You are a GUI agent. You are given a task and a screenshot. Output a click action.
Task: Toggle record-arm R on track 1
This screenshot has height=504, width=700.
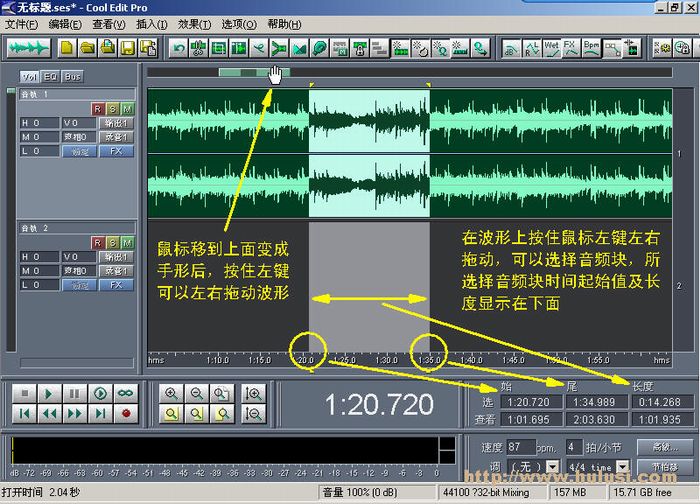click(x=98, y=109)
